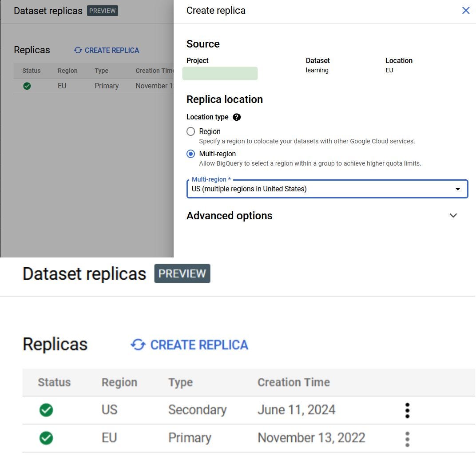
Task: Click the 'Type' column header in lower table
Action: pyautogui.click(x=180, y=383)
